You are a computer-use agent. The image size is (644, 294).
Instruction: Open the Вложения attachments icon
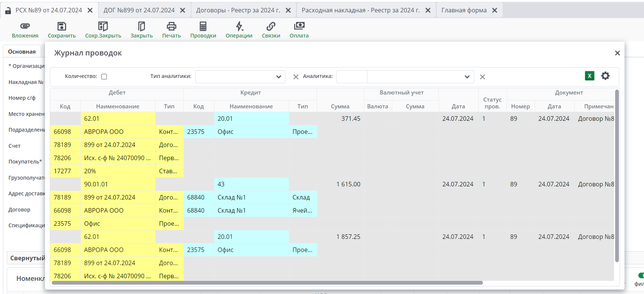click(x=25, y=26)
